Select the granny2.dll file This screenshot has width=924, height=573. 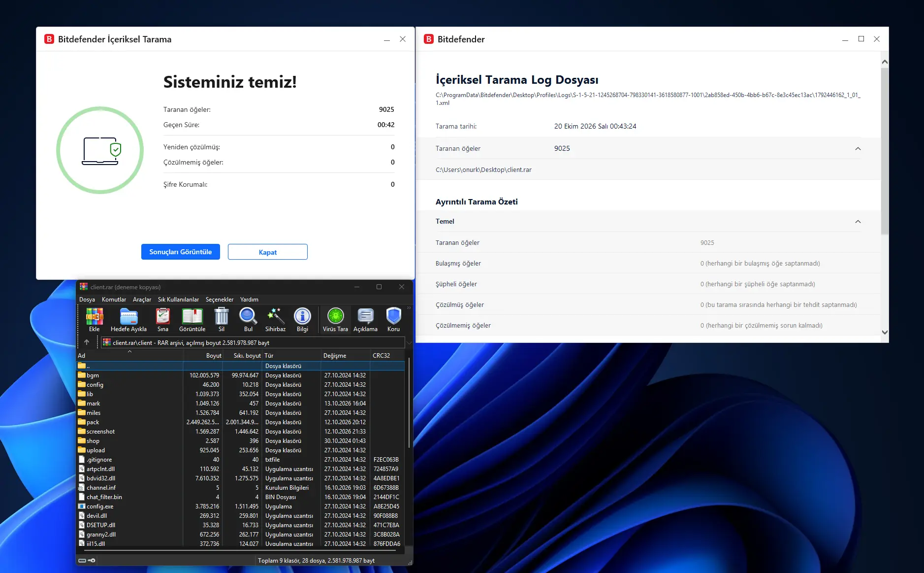[x=241, y=535]
